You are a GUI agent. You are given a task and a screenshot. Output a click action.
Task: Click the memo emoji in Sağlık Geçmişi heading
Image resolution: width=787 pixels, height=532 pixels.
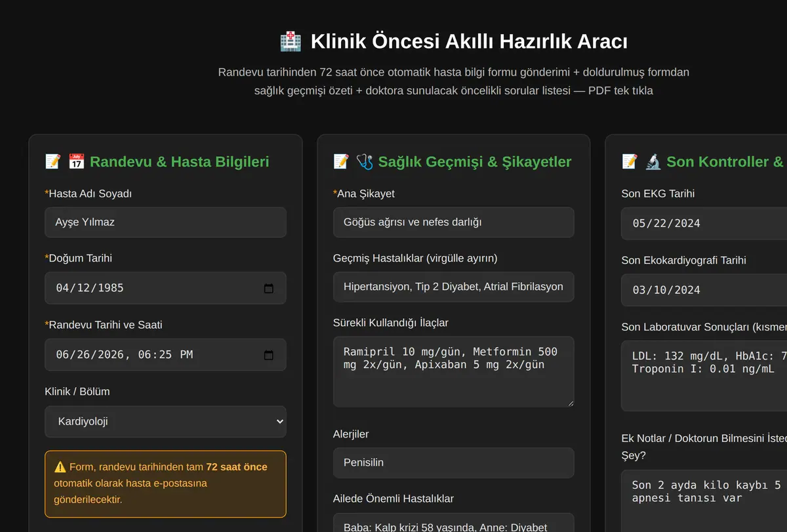point(341,161)
